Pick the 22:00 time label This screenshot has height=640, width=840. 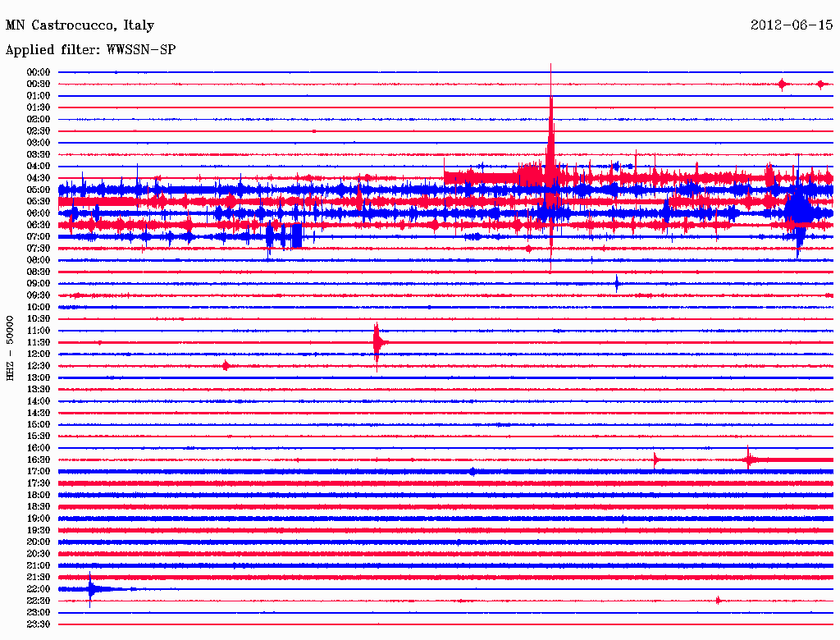coord(39,589)
